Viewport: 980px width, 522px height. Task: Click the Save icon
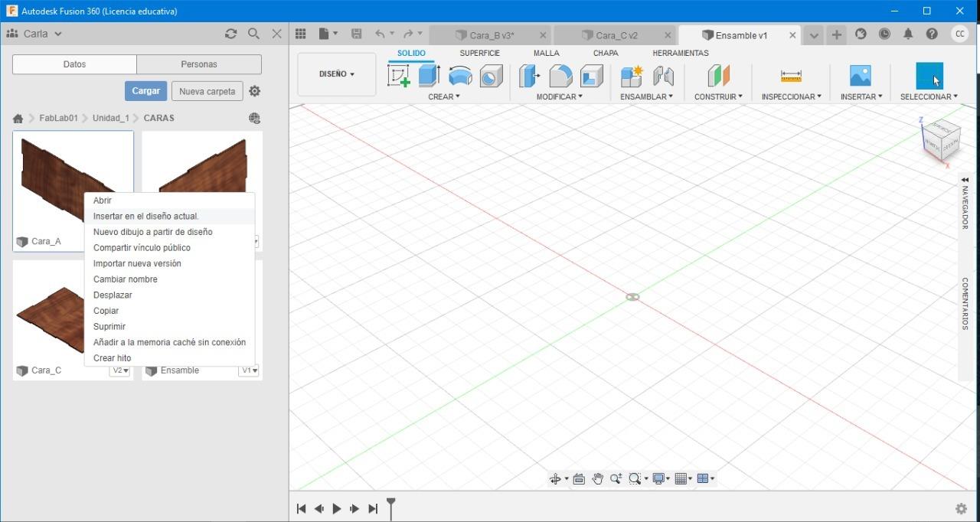pos(356,34)
